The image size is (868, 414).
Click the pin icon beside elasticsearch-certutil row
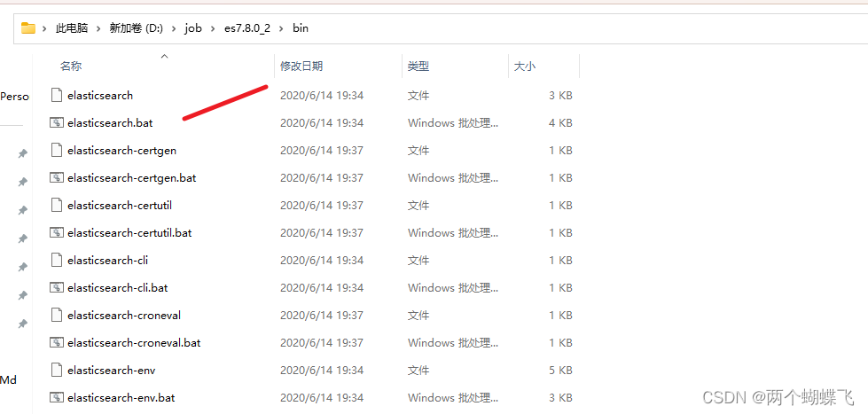click(22, 210)
